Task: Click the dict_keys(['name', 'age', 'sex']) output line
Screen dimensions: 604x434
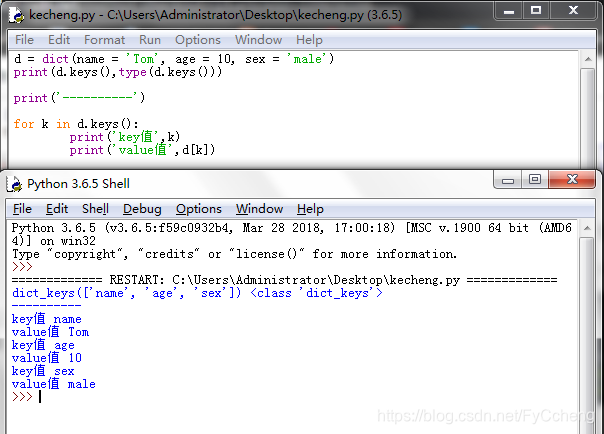Action: click(197, 293)
